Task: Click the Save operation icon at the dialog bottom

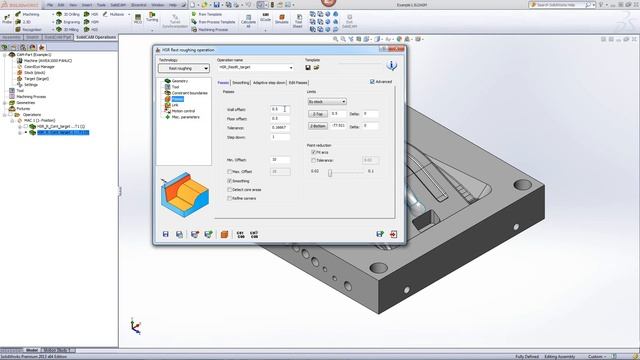Action: (x=166, y=234)
